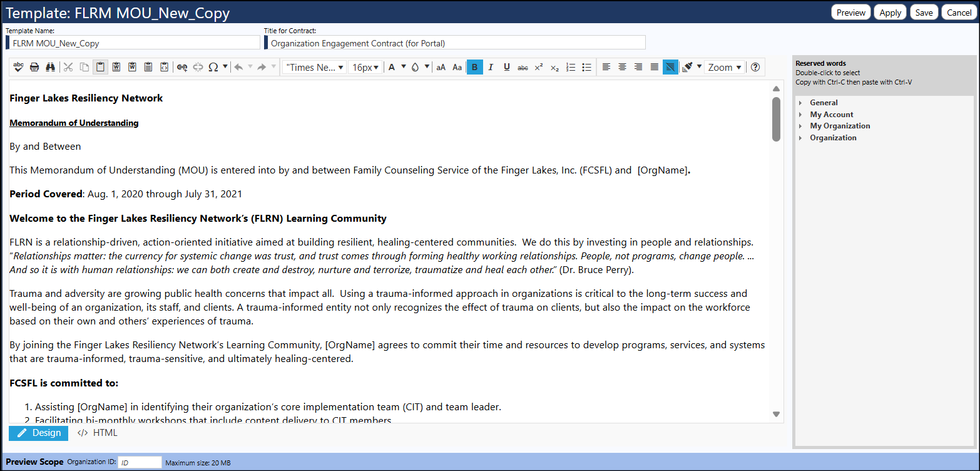Viewport: 980px width, 471px height.
Task: Insert a bulleted list
Action: click(x=587, y=67)
